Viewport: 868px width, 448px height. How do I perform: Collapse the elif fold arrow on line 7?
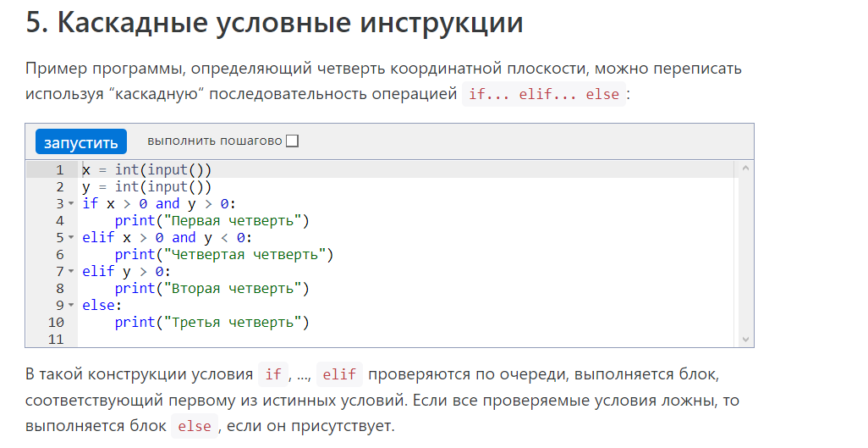(x=71, y=272)
